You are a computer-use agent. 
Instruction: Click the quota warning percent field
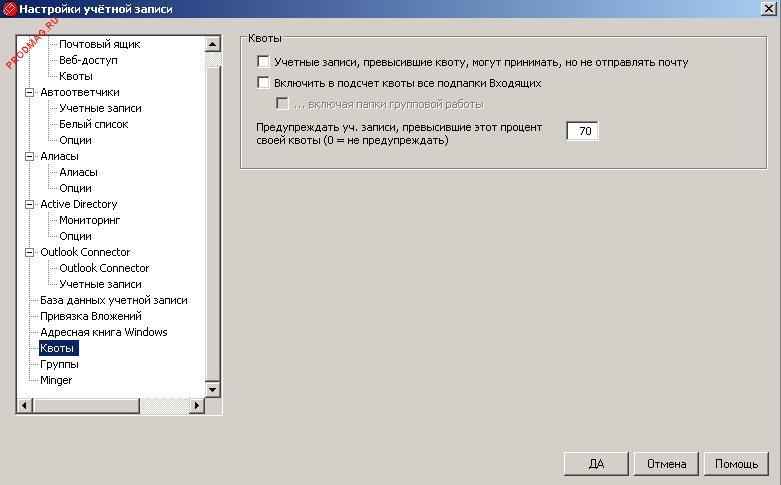point(582,132)
